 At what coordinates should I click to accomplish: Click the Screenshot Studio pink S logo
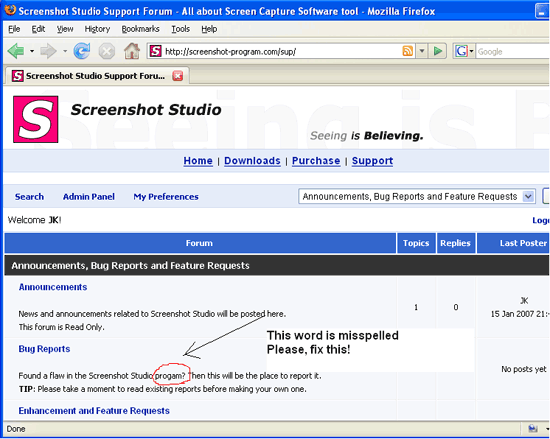click(x=35, y=119)
